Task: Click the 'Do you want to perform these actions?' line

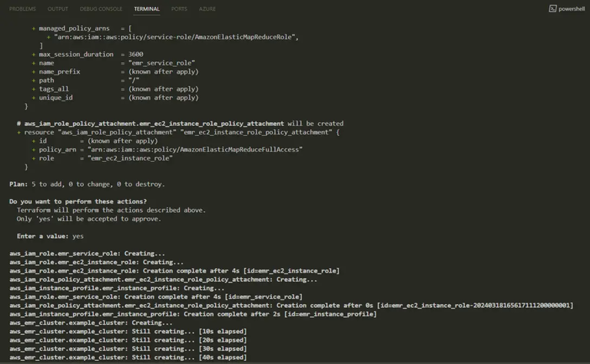Action: coord(78,201)
